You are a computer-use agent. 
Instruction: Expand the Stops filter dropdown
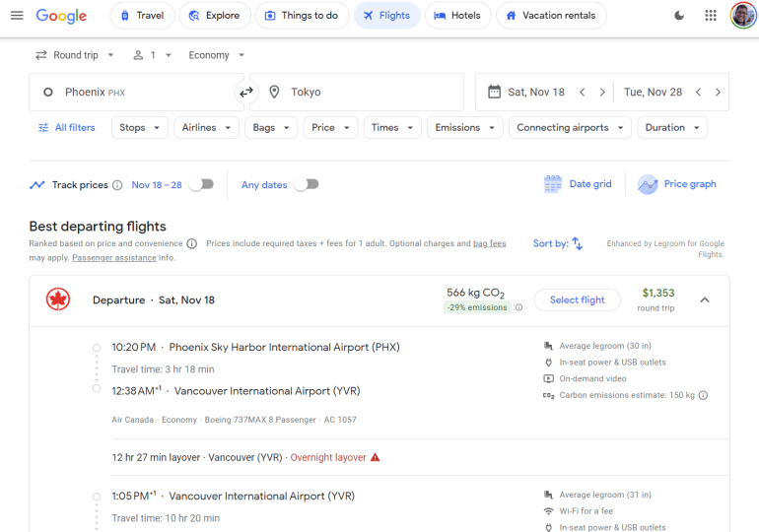click(x=139, y=127)
